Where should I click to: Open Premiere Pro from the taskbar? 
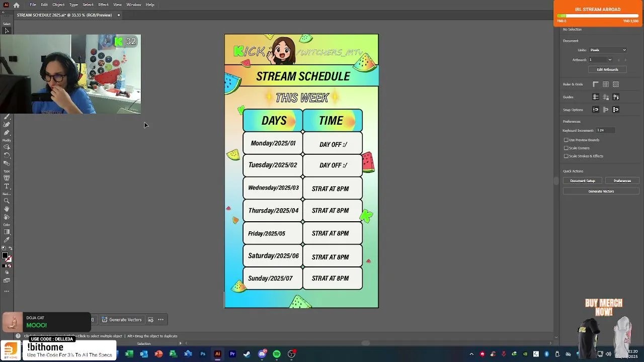tap(232, 354)
